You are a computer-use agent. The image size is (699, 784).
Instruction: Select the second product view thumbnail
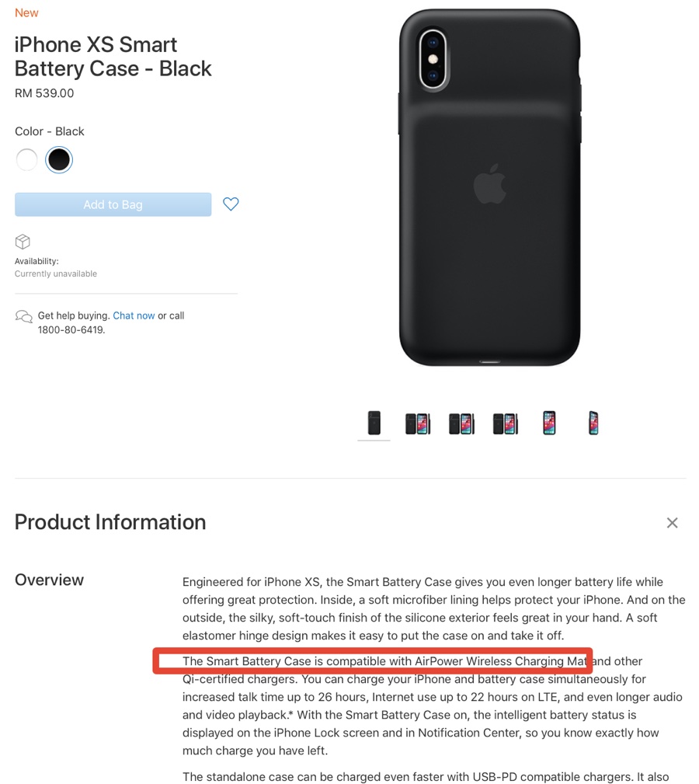[417, 423]
